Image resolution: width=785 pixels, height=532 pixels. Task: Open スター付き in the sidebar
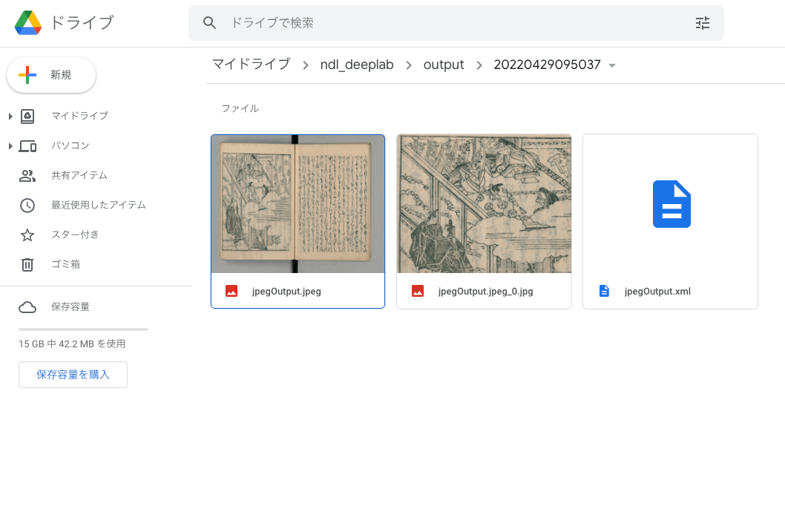(75, 234)
